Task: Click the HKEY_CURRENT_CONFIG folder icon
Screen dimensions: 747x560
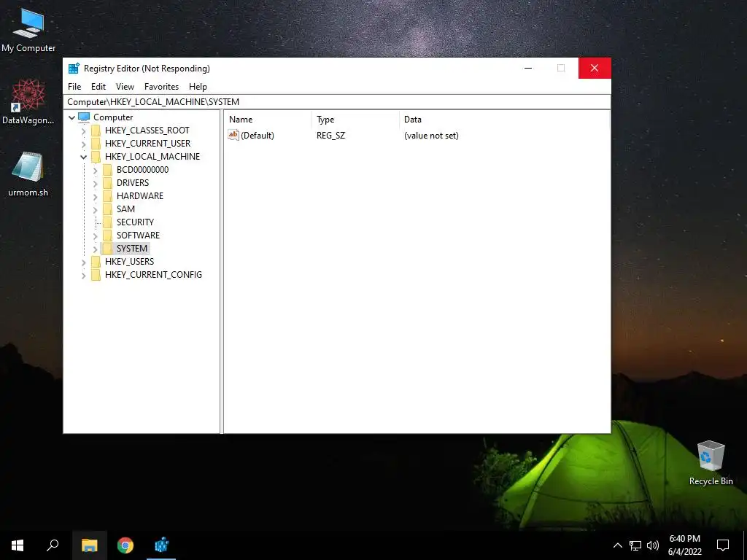Action: (96, 275)
